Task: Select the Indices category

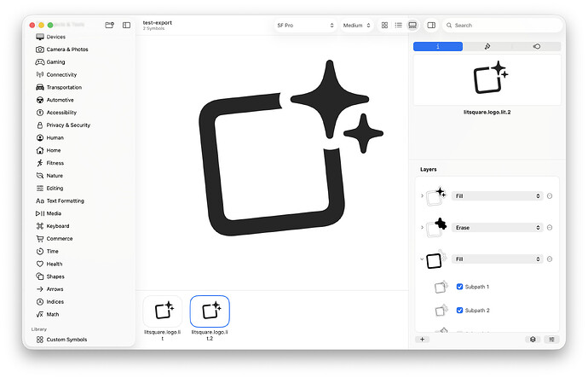Action: [50, 302]
